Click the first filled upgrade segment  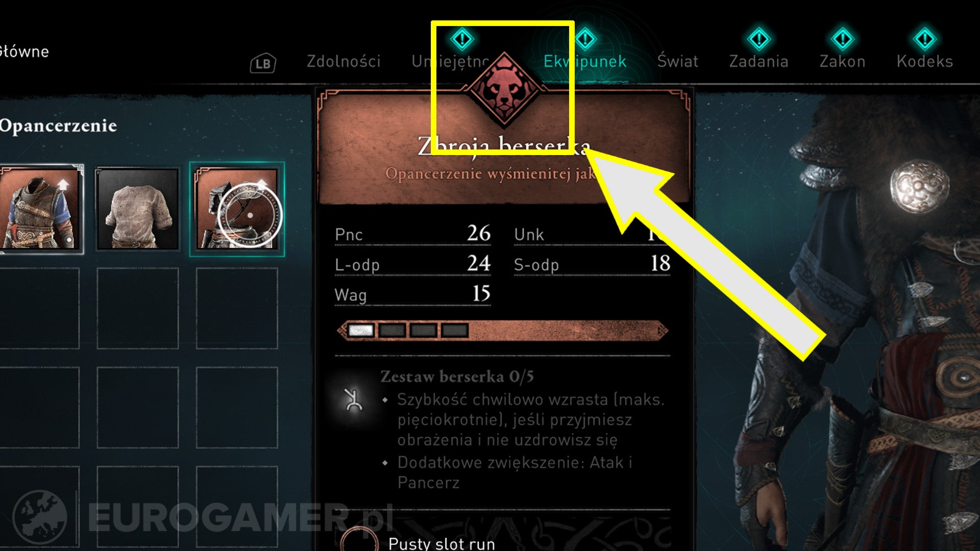(x=361, y=331)
